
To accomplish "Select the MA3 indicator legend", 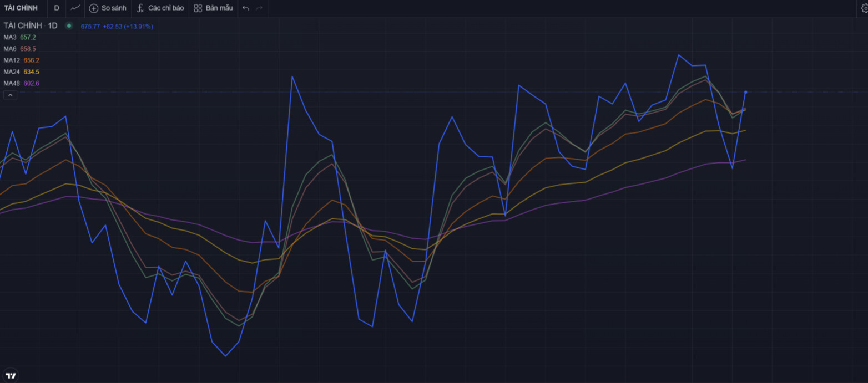I will tap(19, 37).
